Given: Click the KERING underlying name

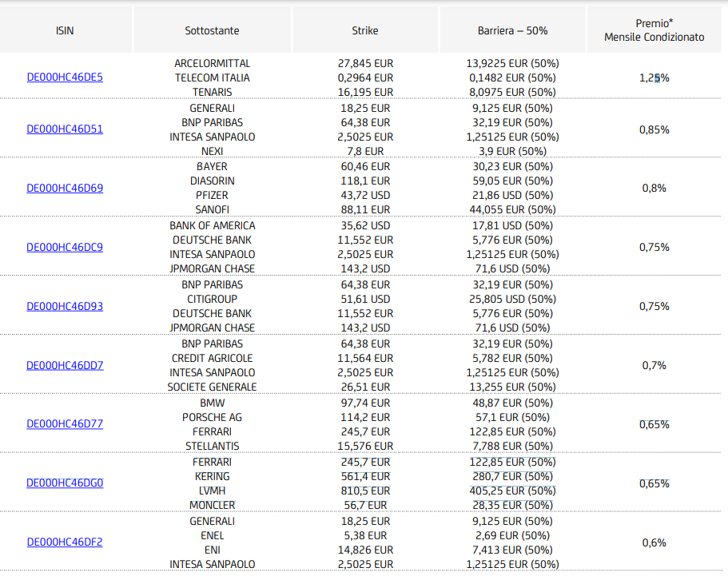Looking at the screenshot, I should (213, 476).
